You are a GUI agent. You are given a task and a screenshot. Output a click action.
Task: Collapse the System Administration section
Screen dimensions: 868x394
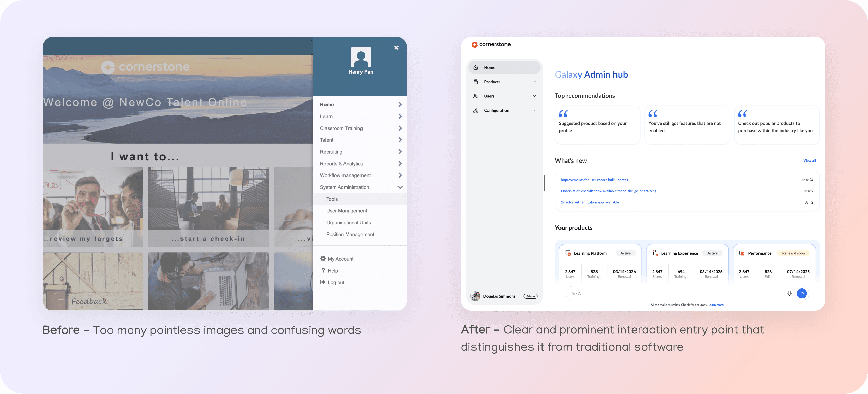pyautogui.click(x=400, y=187)
